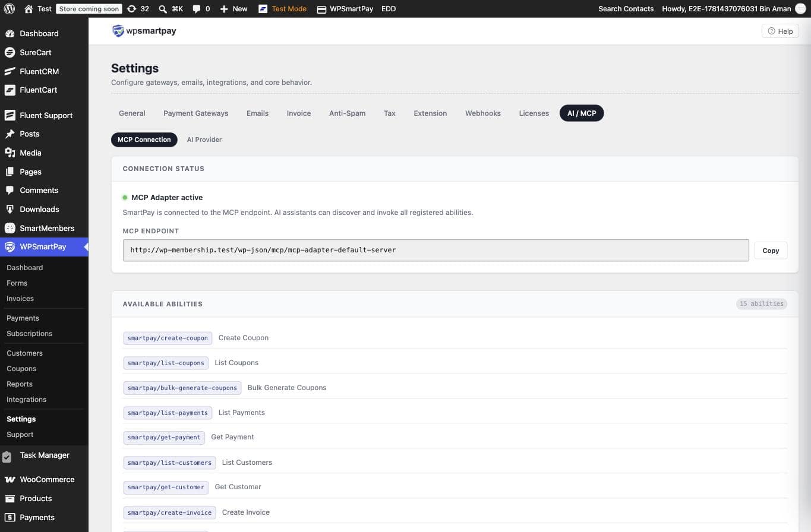Click the updates icon showing 32
This screenshot has height=532, width=811.
pos(131,9)
